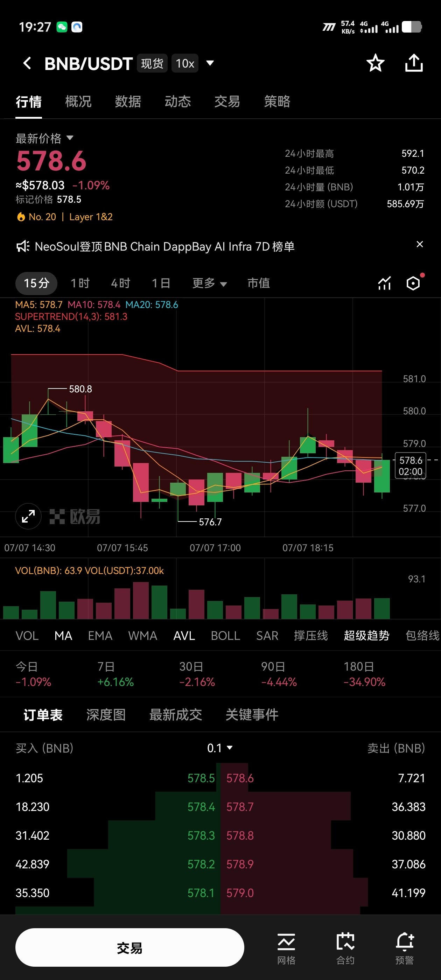Switch chart to 市值 view
Screen dimensions: 441x980
coord(259,283)
